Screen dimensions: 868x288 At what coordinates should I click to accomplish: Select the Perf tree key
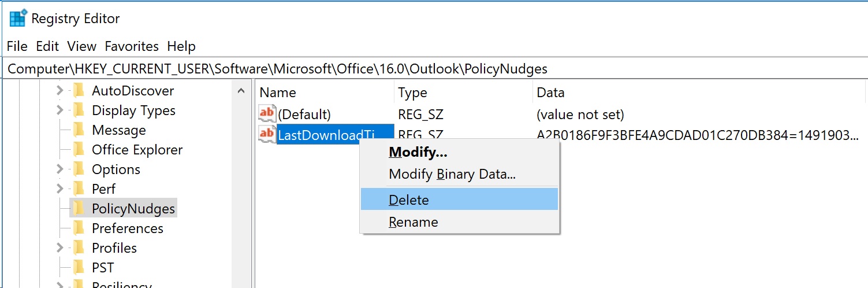103,189
